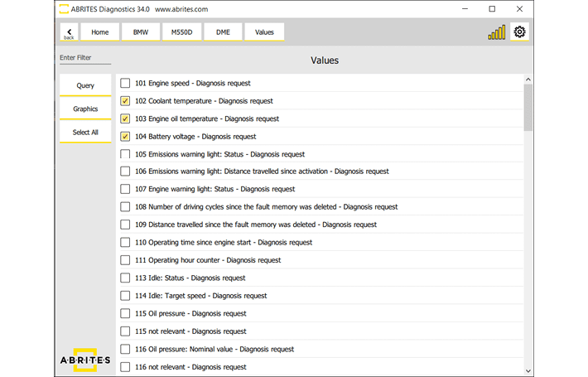Open the M550D breadcrumb tab

[x=182, y=32]
